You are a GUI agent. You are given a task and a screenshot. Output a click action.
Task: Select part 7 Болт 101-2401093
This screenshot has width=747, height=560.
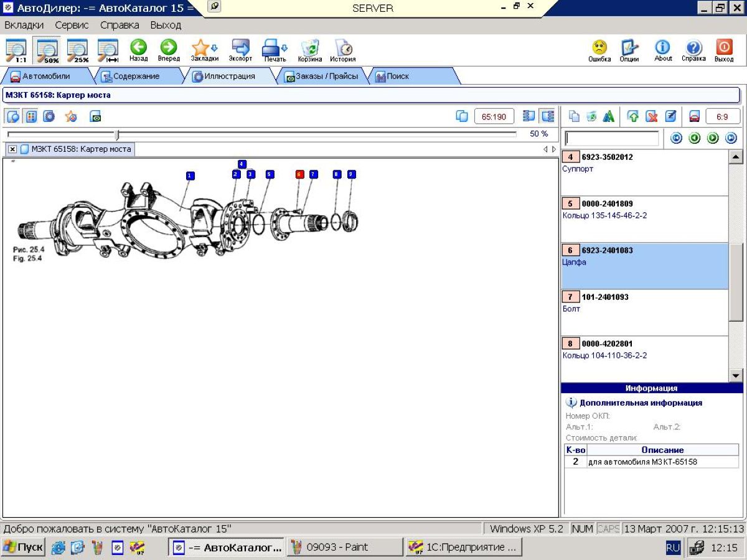(x=644, y=312)
